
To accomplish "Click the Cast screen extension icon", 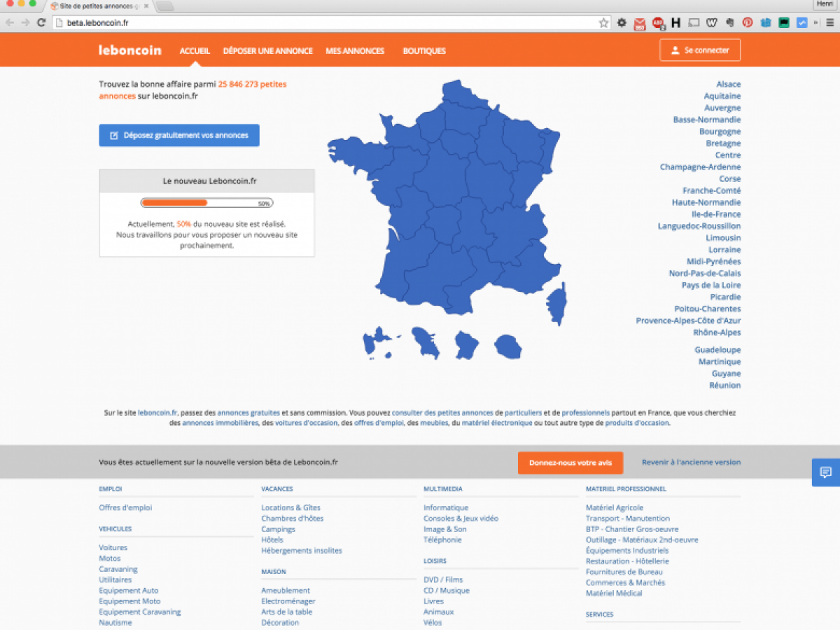I will [694, 22].
